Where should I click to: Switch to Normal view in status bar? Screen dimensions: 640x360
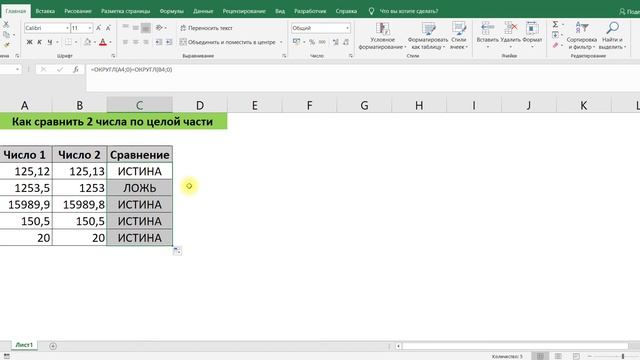[540, 356]
